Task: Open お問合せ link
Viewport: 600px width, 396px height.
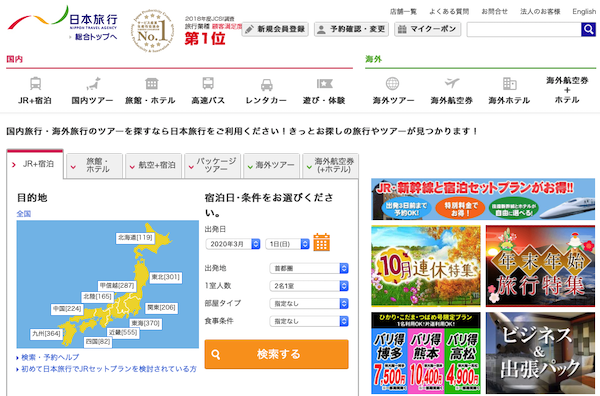Action: point(494,12)
